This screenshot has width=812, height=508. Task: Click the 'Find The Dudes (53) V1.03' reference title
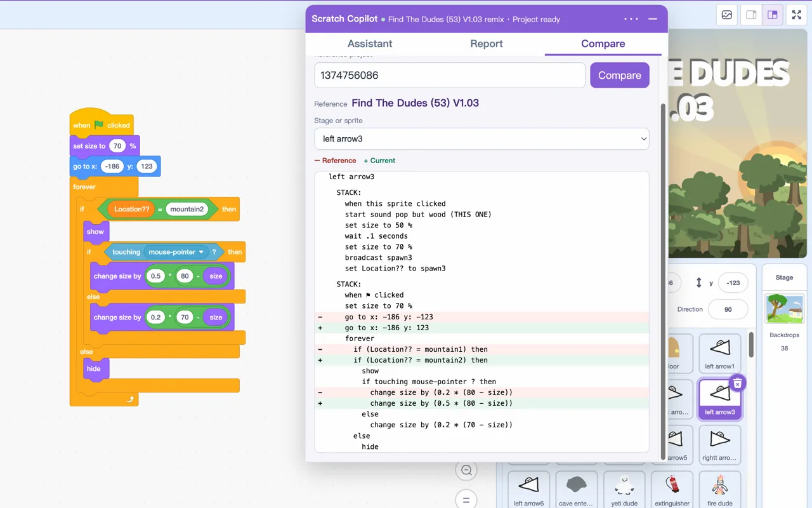tap(415, 103)
